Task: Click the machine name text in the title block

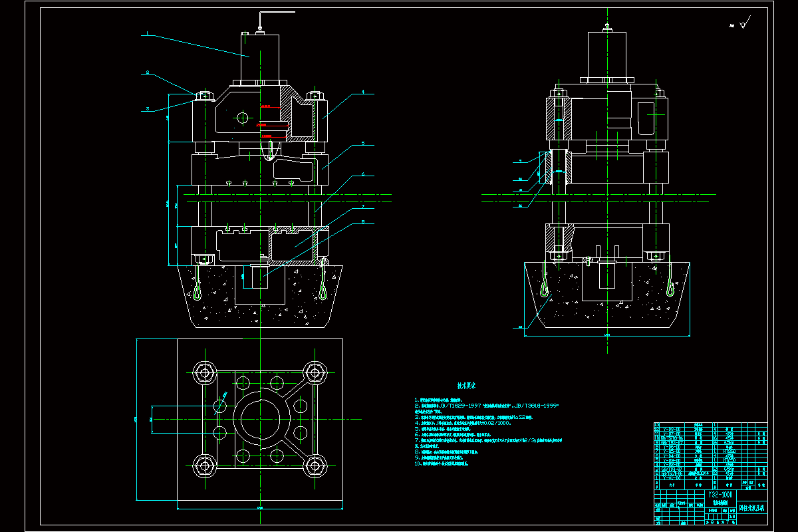Action: 752,508
